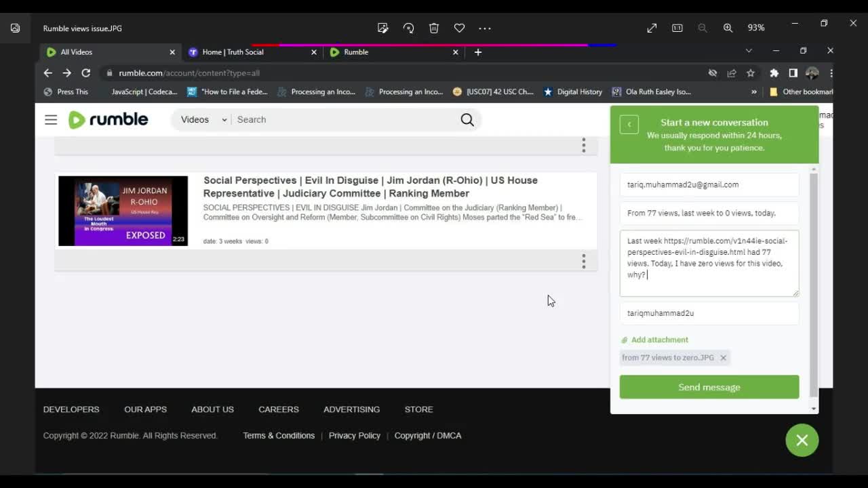Viewport: 868px width, 488px height.
Task: Open the STORE footer link
Action: pos(418,409)
